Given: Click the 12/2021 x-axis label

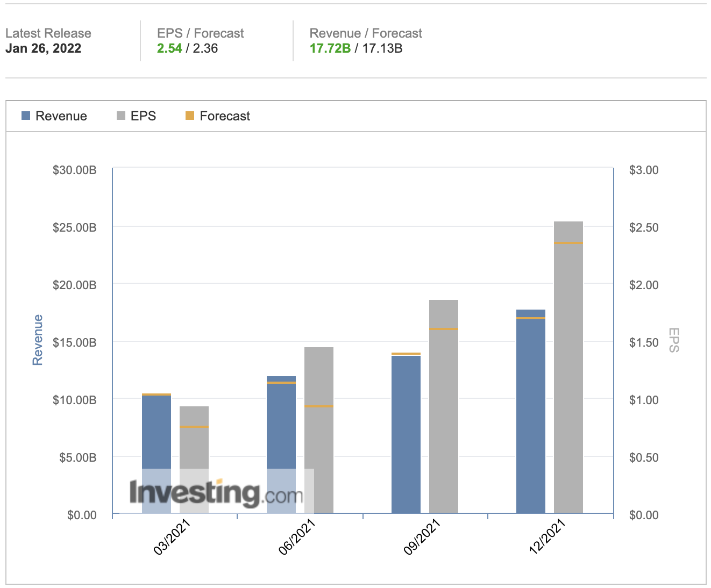Looking at the screenshot, I should [x=546, y=538].
